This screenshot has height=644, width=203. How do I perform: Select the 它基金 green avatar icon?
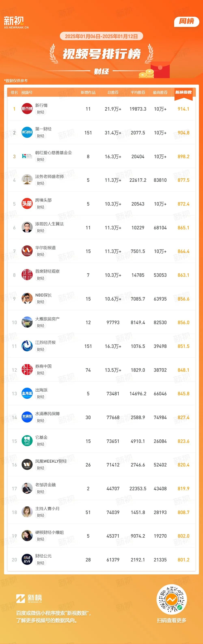(27, 441)
